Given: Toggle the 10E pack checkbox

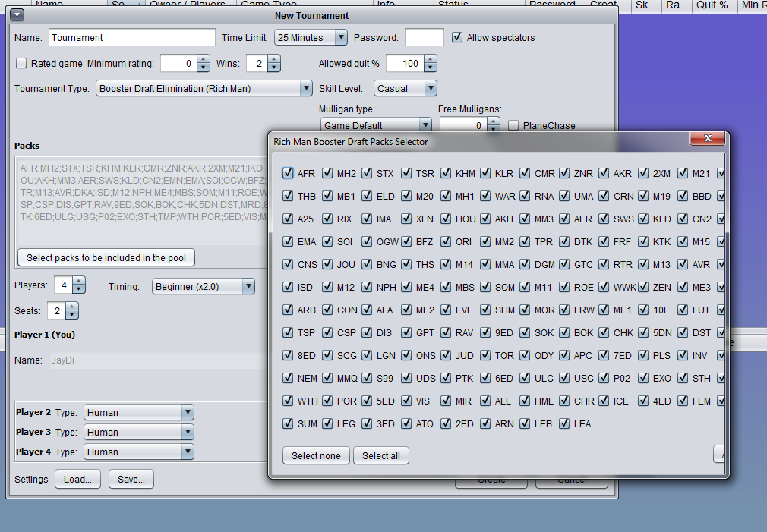Looking at the screenshot, I should 643,310.
